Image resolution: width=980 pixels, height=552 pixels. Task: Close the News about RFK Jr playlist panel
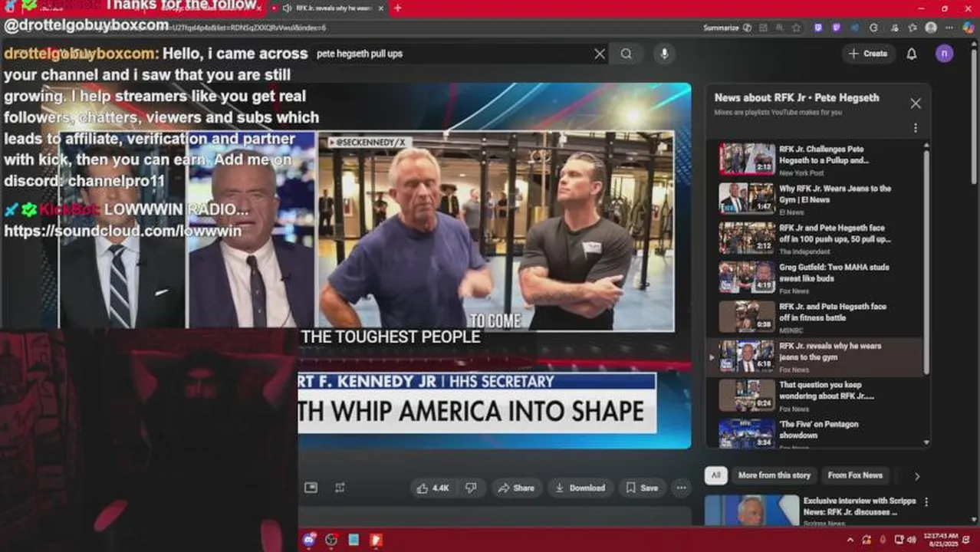click(x=916, y=103)
